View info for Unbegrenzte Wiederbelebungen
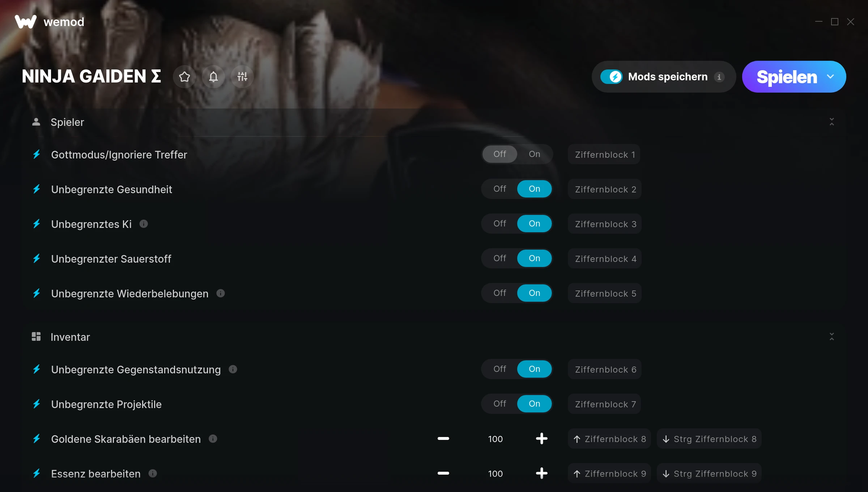 tap(221, 293)
